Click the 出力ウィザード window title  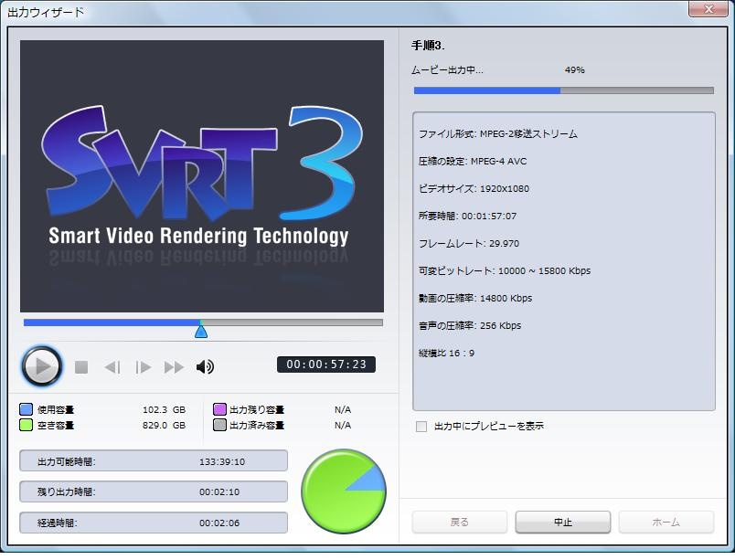[46, 12]
